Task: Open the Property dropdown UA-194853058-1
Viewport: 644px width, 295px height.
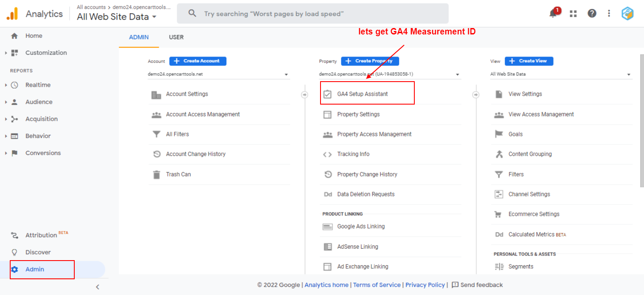Action: pyautogui.click(x=390, y=74)
